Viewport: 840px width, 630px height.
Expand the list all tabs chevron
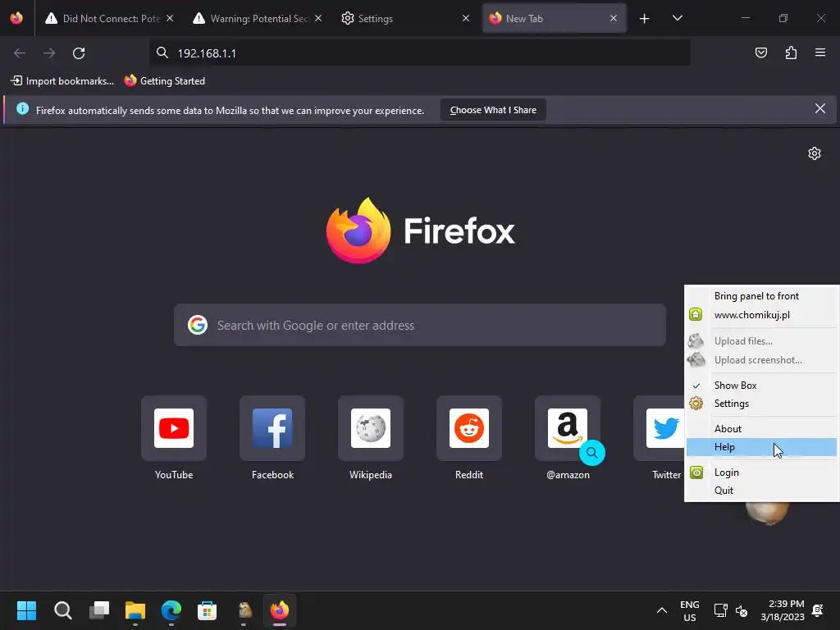coord(677,18)
